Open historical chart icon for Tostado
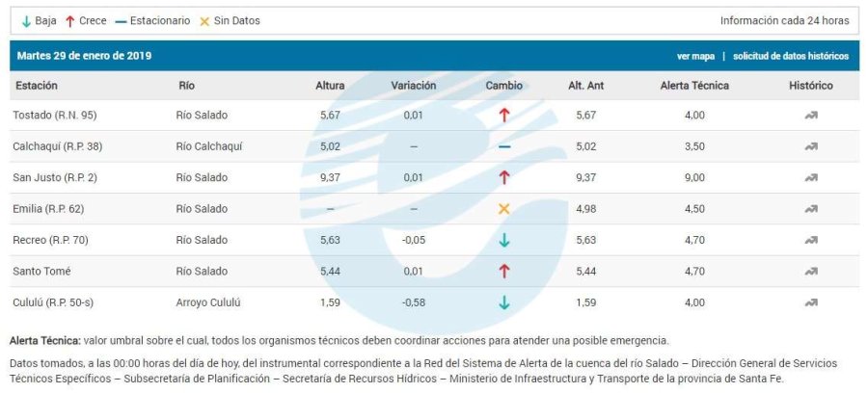Image resolution: width=868 pixels, height=393 pixels. [x=811, y=116]
